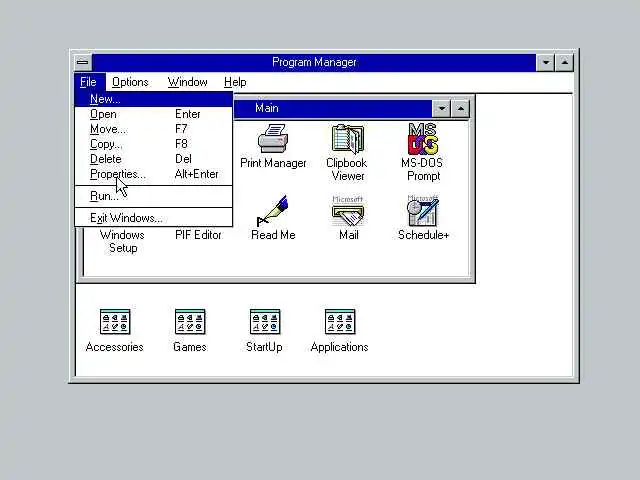This screenshot has height=480, width=640.
Task: Minimize the Program Manager window
Action: pos(546,62)
